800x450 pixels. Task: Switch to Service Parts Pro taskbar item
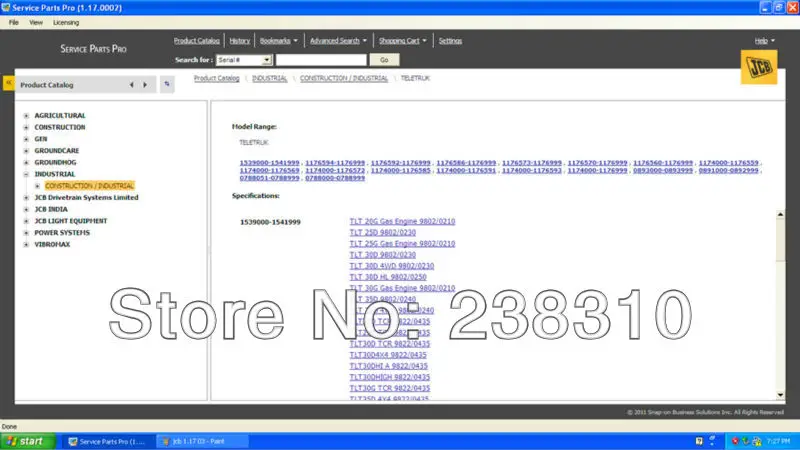click(x=108, y=441)
